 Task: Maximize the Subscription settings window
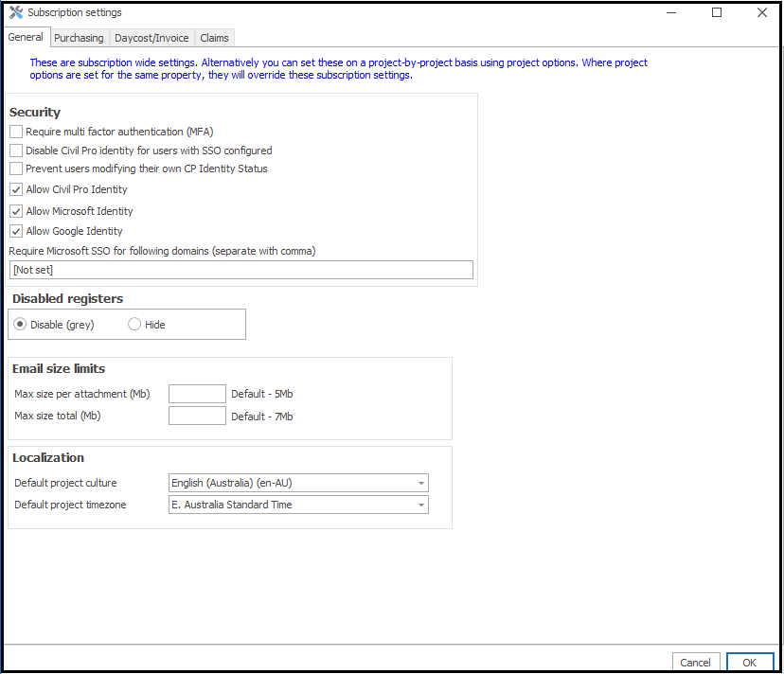pyautogui.click(x=717, y=13)
